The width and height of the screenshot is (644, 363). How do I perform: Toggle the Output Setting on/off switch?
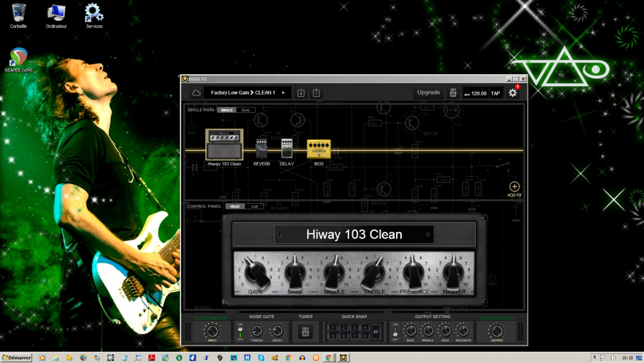395,333
